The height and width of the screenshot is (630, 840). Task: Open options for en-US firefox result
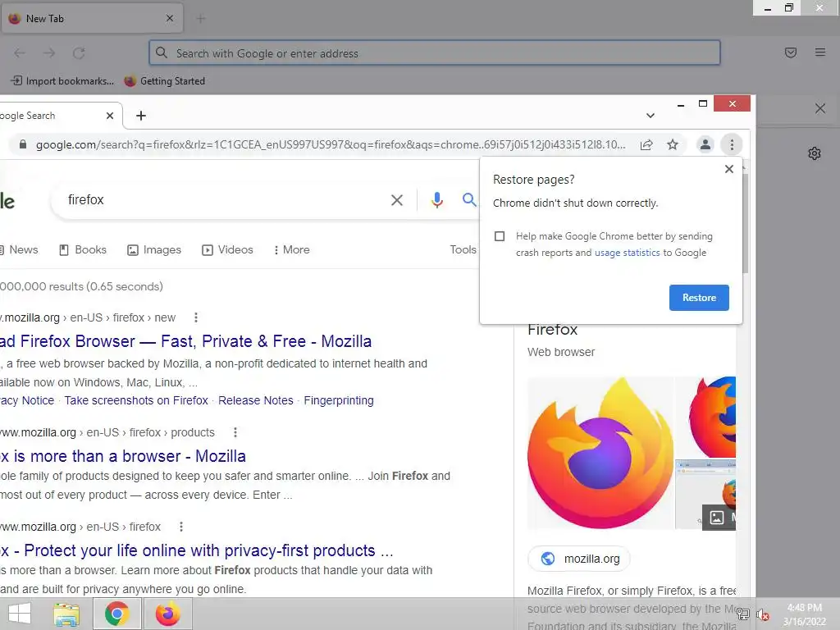pyautogui.click(x=181, y=527)
